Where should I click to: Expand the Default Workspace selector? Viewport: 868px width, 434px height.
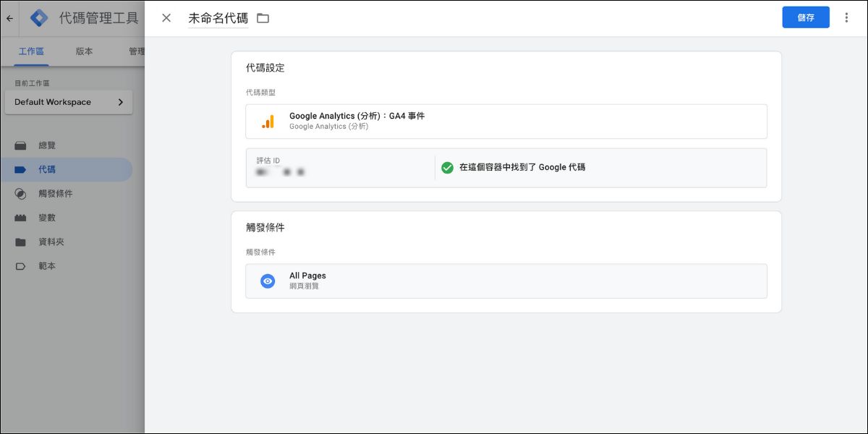click(69, 102)
